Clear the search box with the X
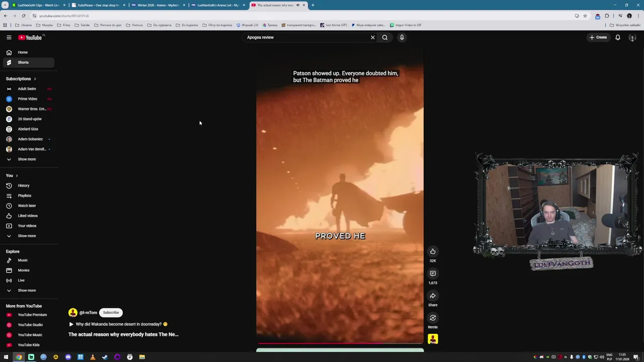The height and width of the screenshot is (362, 644). click(x=373, y=37)
